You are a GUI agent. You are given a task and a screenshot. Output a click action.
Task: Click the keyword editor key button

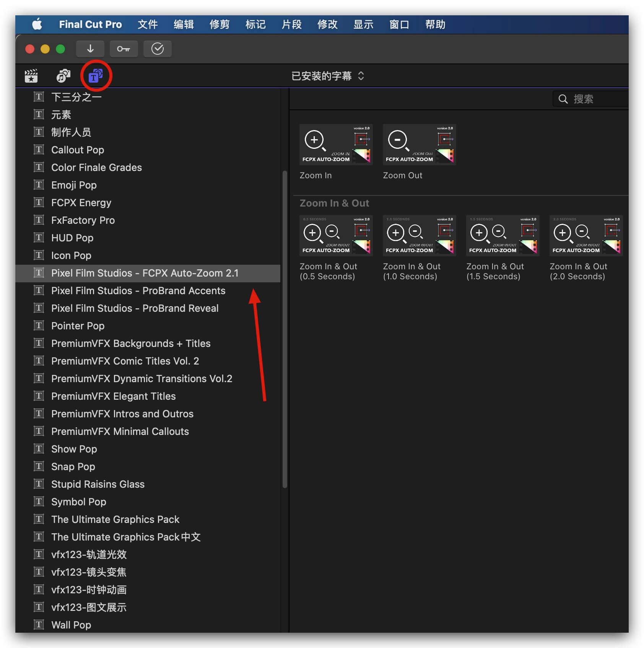(124, 49)
